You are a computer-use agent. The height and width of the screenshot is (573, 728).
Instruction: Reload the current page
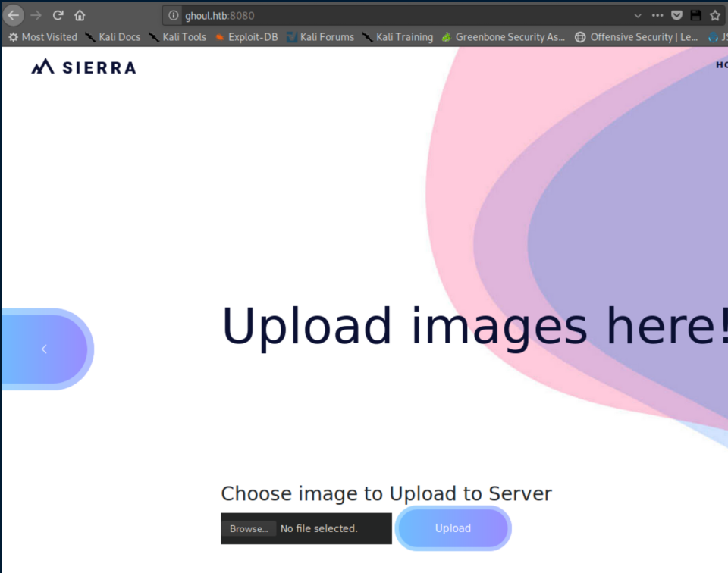pyautogui.click(x=58, y=15)
